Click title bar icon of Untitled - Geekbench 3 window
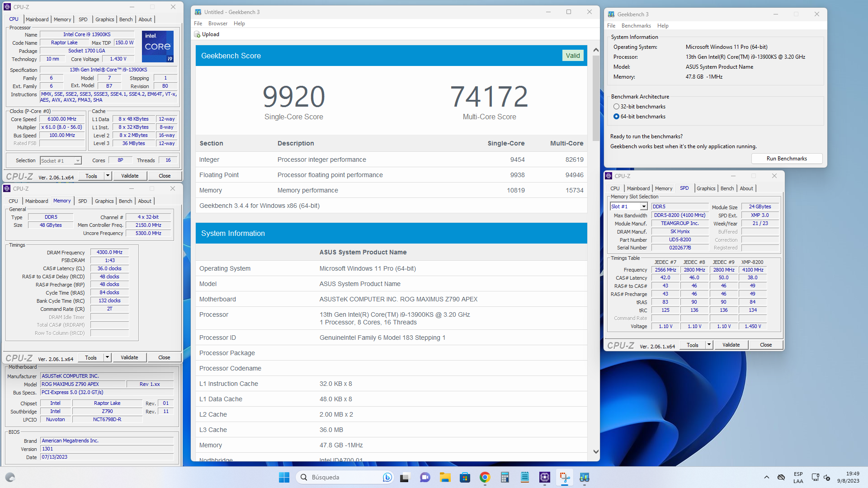 [198, 12]
